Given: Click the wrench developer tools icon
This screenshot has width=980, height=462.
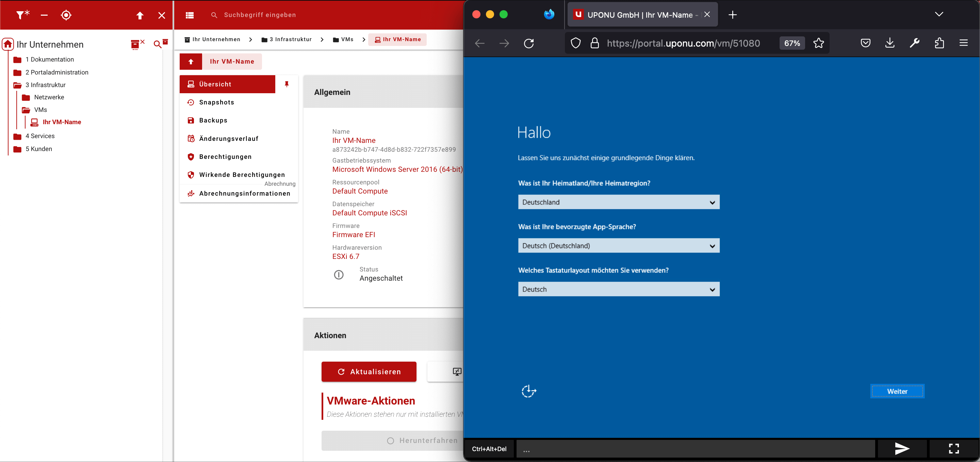Looking at the screenshot, I should [915, 43].
